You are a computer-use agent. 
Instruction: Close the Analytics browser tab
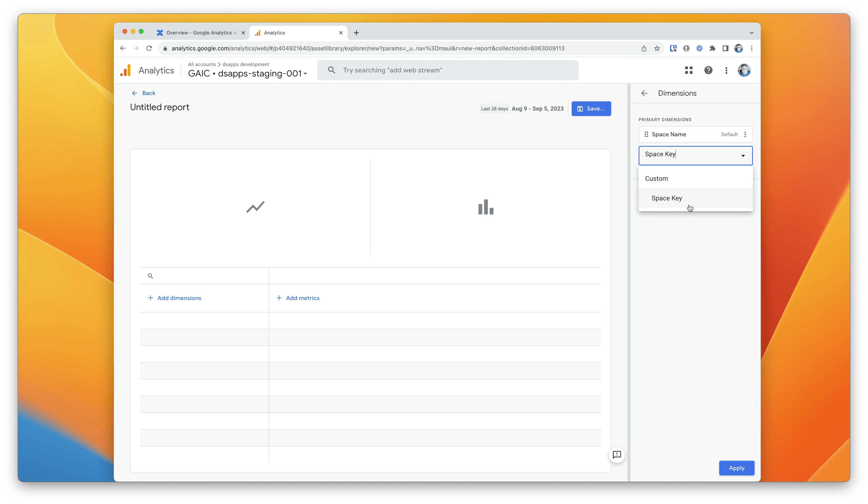click(341, 33)
